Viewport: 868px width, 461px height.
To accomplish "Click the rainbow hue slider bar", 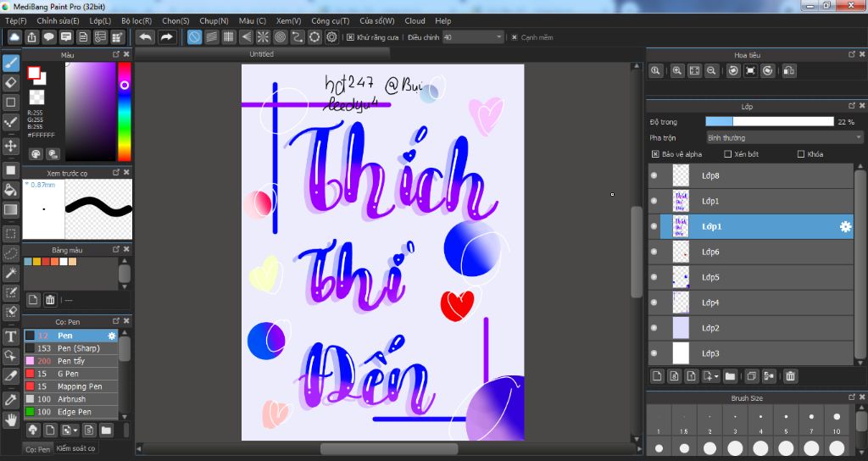I will click(x=125, y=112).
